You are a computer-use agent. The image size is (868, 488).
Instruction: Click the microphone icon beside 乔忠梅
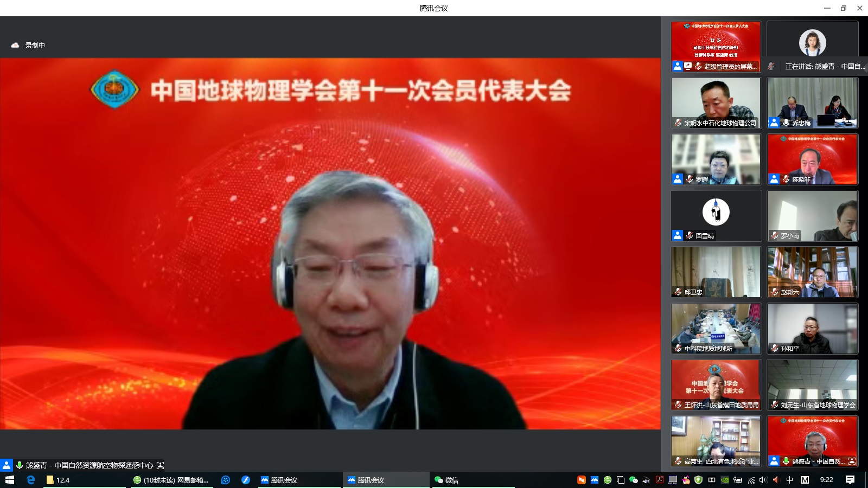[x=786, y=123]
